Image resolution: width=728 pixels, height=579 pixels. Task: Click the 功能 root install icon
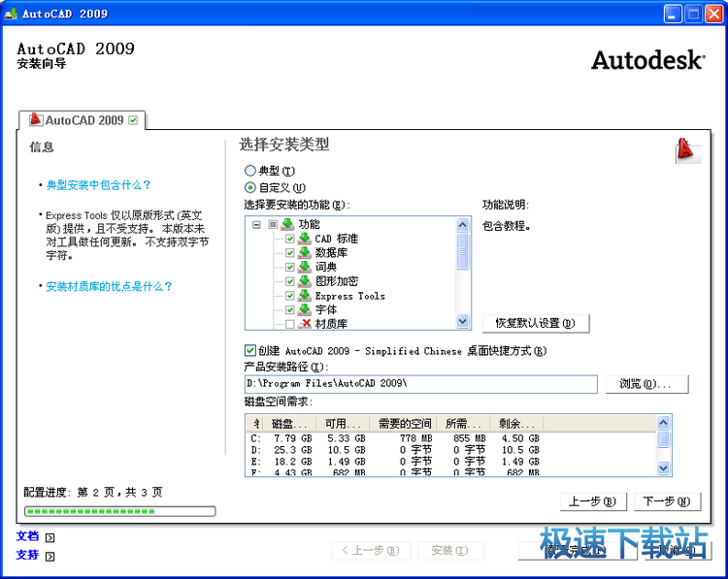click(x=288, y=225)
